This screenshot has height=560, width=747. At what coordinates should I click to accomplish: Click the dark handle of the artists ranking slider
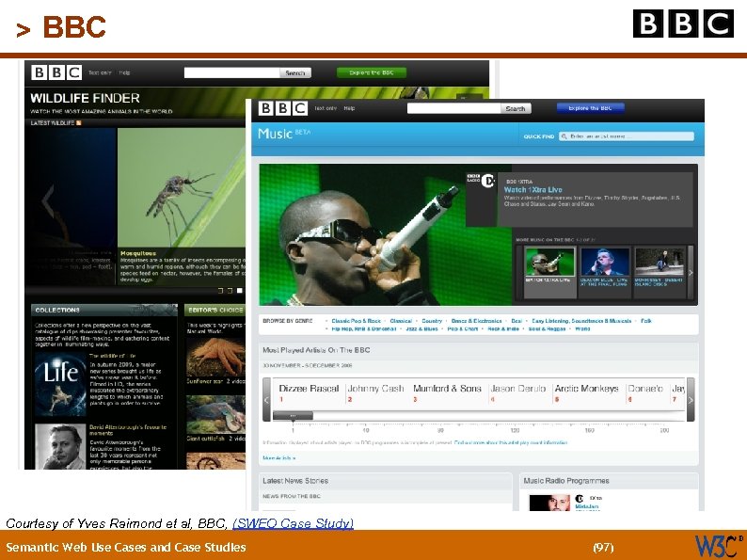tap(293, 416)
